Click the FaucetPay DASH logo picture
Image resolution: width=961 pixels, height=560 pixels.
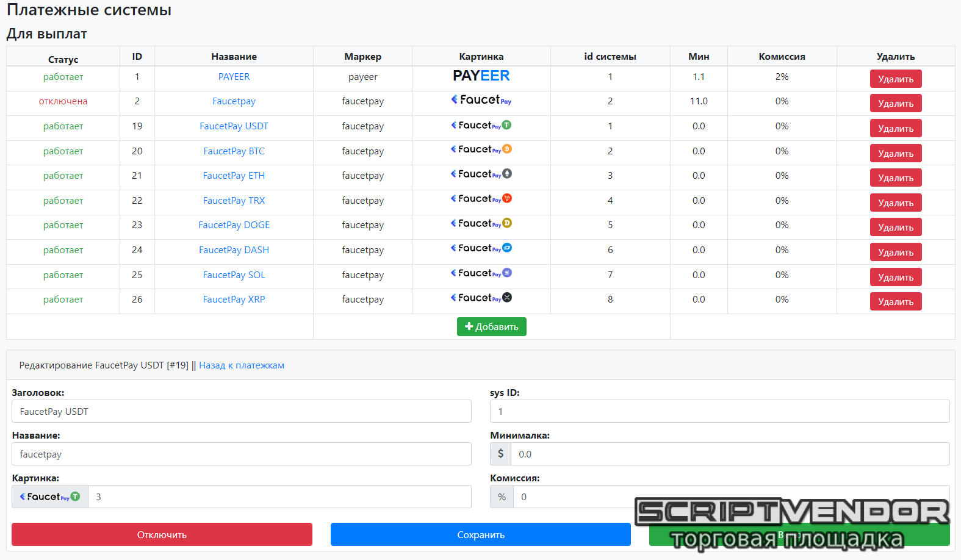481,248
